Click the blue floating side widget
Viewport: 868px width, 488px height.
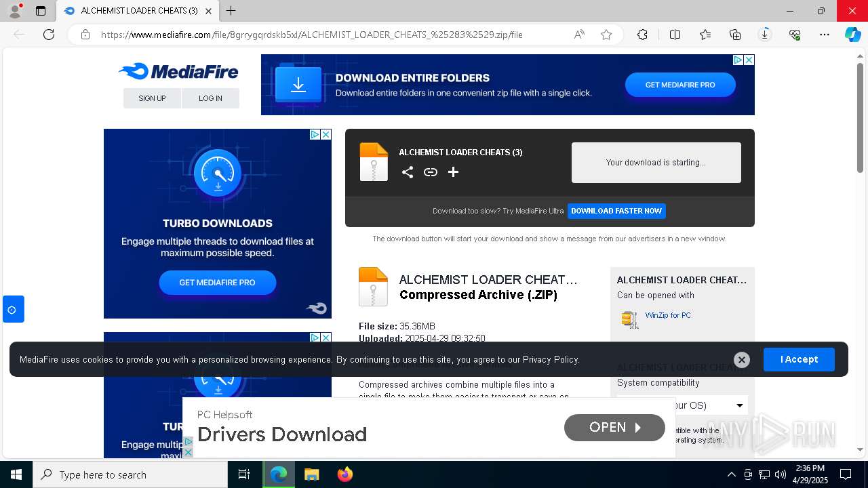click(13, 309)
